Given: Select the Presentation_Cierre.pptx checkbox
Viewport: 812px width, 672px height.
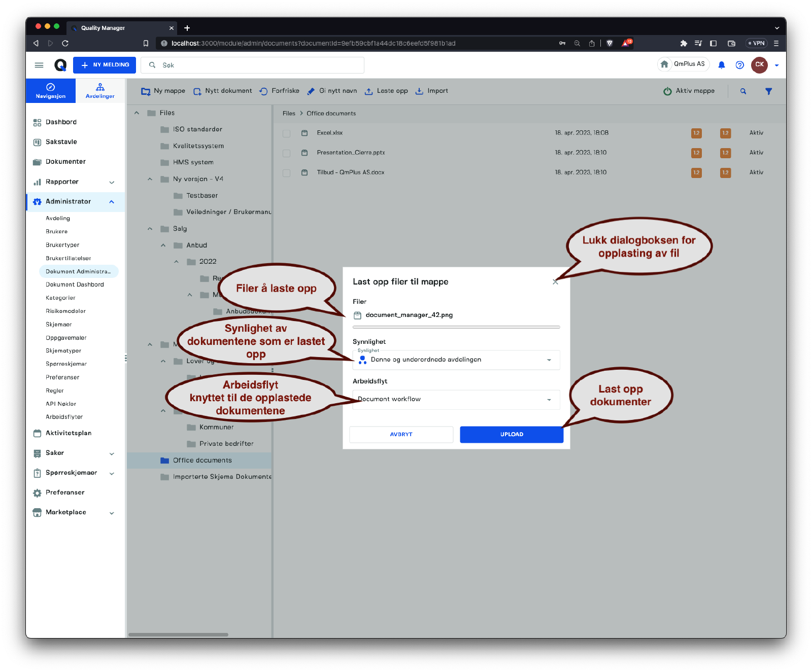Looking at the screenshot, I should point(286,153).
